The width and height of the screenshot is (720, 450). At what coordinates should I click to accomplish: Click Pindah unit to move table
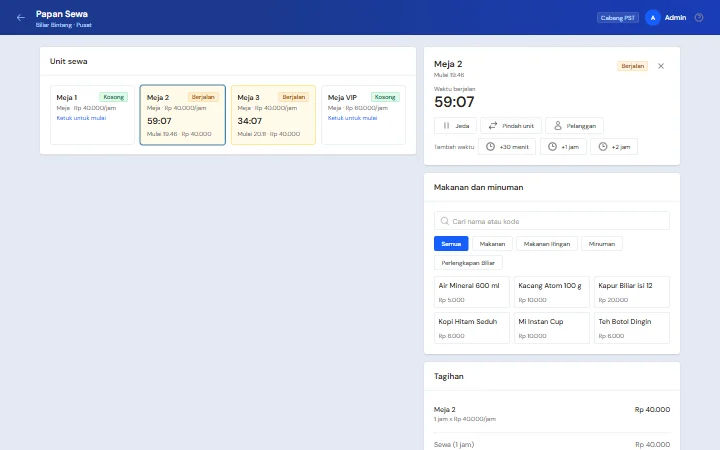click(511, 126)
